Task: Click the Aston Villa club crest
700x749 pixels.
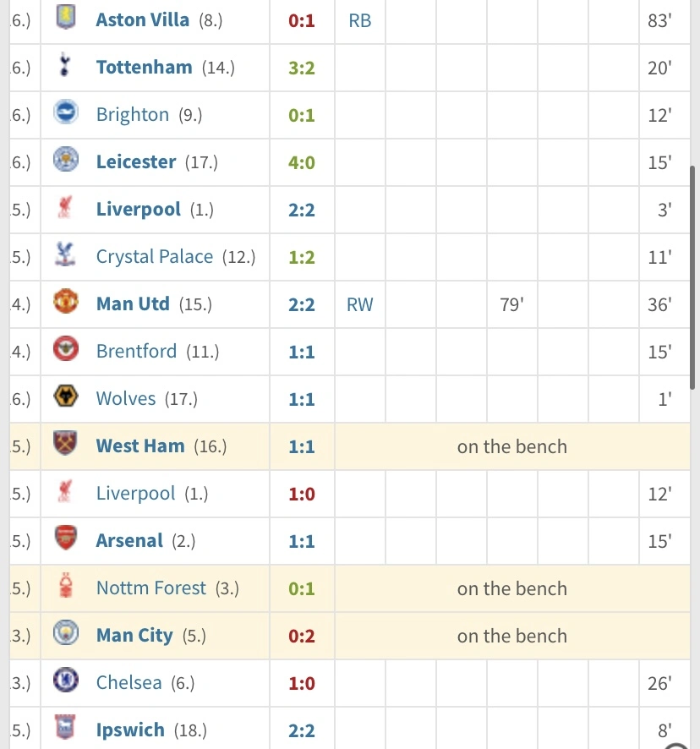Action: 66,19
